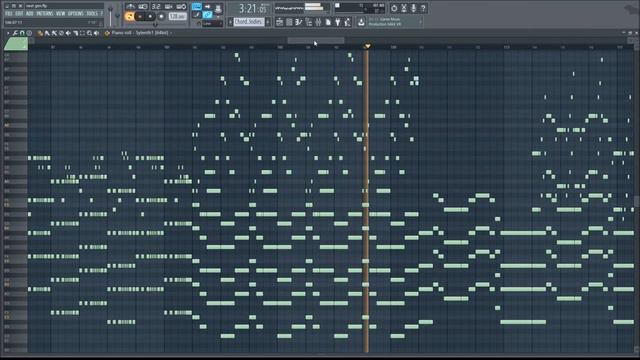Click the output oscilloscope display
This screenshot has width=640, height=360.
[x=289, y=8]
